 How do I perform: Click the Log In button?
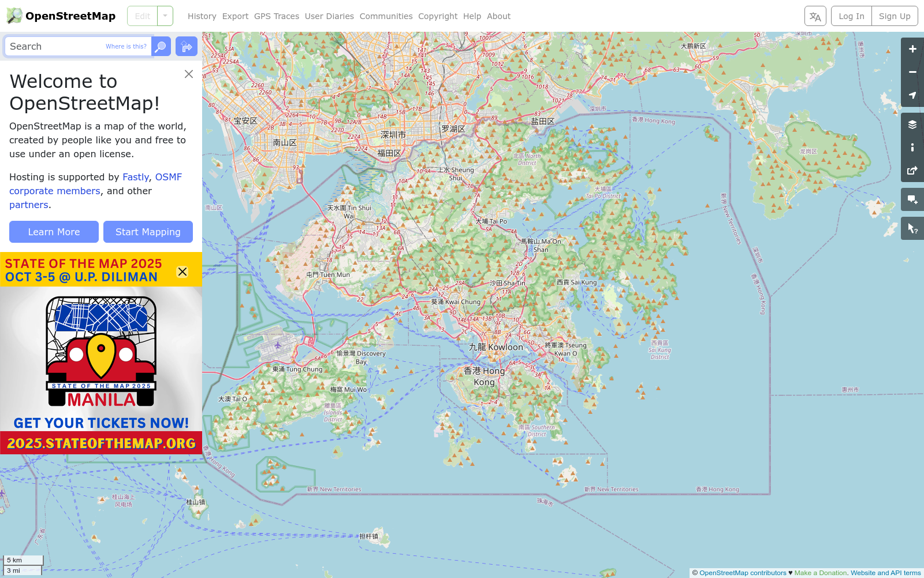coord(852,16)
